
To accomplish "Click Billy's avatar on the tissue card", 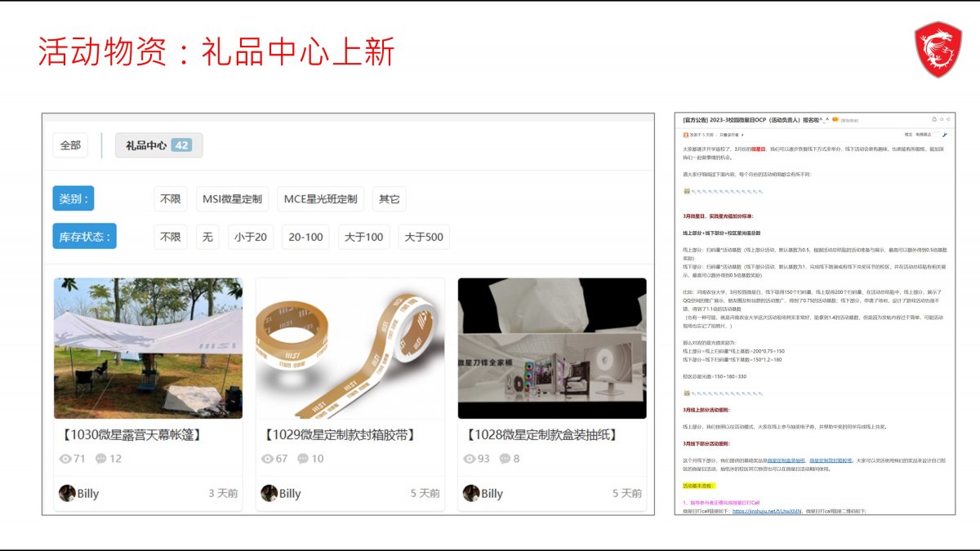I will (471, 493).
